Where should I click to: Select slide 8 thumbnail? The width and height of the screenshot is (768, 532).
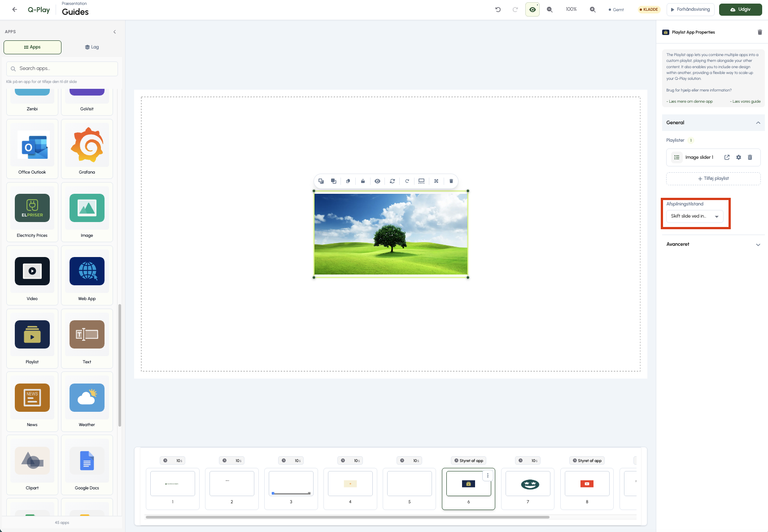[x=587, y=484]
